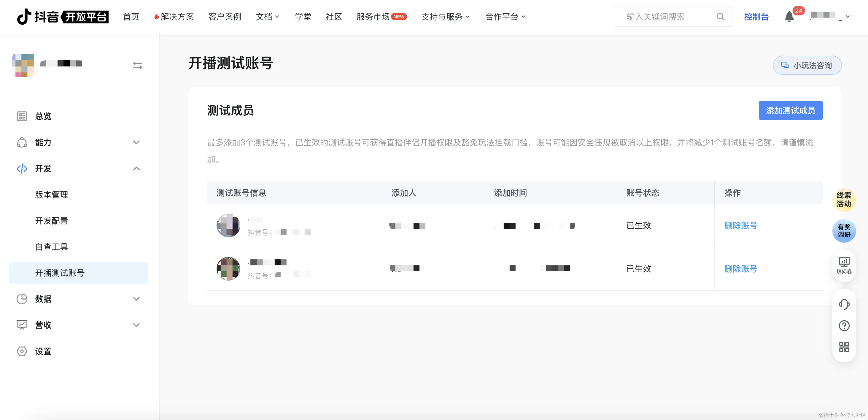
Task: Click the account switch arrows icon
Action: (137, 65)
